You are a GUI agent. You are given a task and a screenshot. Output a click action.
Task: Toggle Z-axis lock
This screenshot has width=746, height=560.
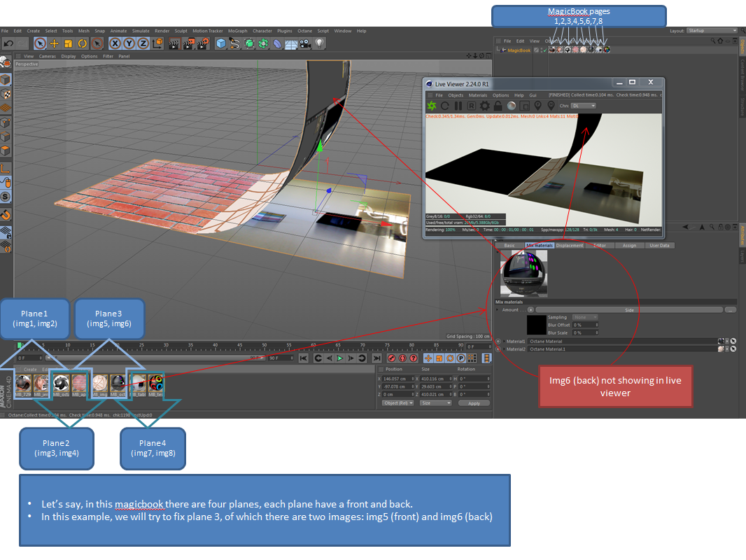pyautogui.click(x=143, y=44)
